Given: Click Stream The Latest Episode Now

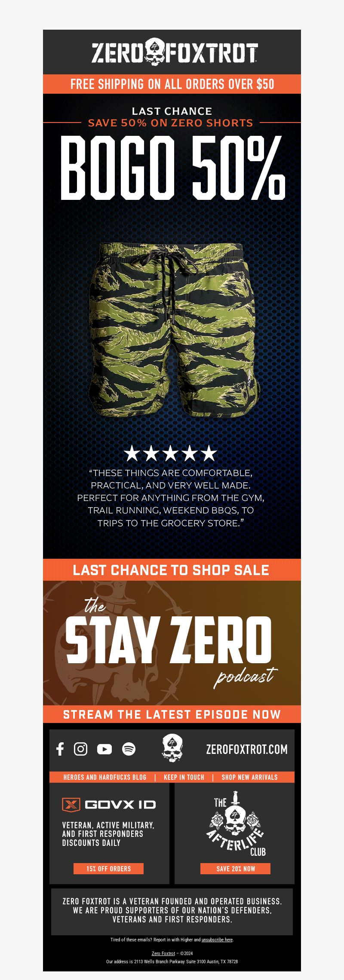Looking at the screenshot, I should pos(172,714).
